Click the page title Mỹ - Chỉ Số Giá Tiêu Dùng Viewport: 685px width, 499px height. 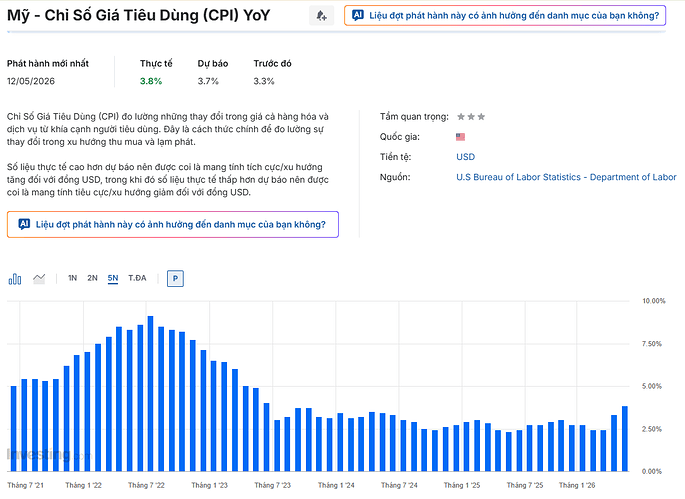[x=138, y=16]
